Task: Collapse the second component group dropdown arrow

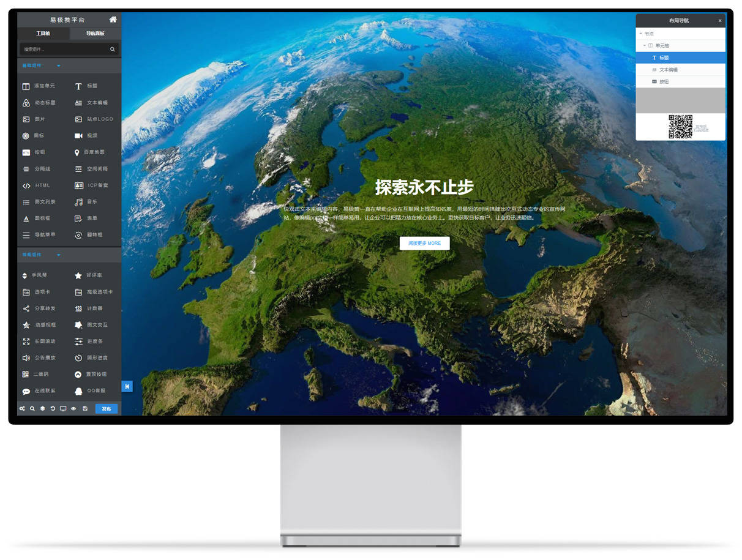Action: tap(59, 255)
